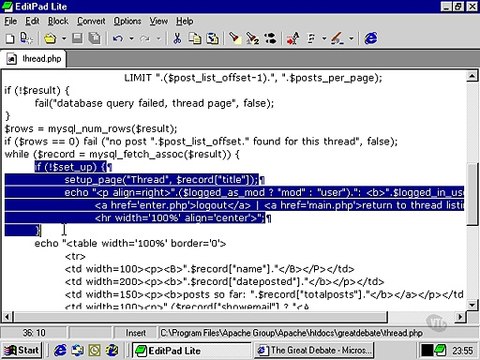Select the thread.php tab

34,59
